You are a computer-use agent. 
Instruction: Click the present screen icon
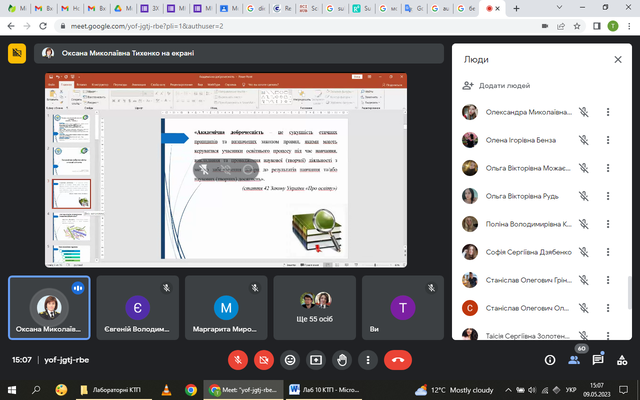point(316,358)
